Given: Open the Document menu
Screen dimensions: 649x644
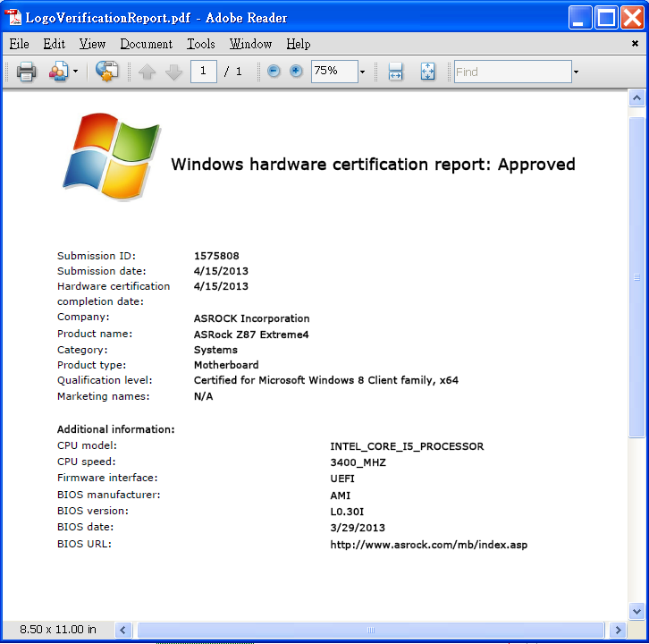Looking at the screenshot, I should click(x=146, y=44).
